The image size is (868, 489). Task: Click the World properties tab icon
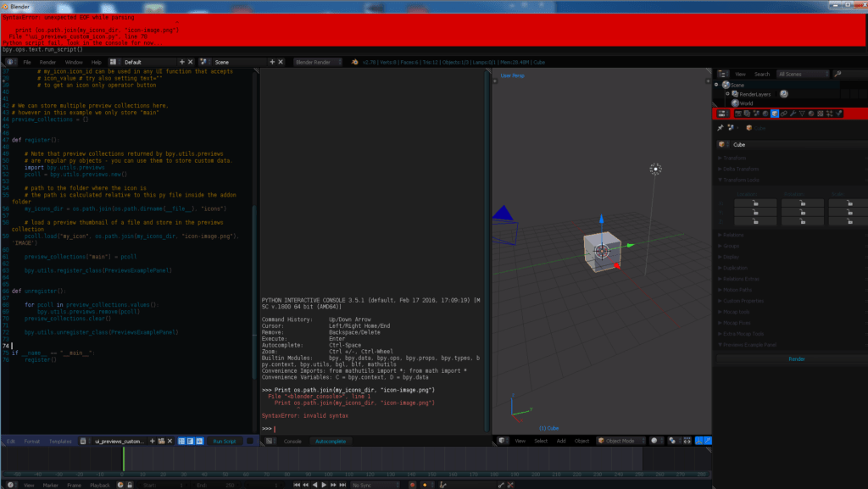click(765, 114)
